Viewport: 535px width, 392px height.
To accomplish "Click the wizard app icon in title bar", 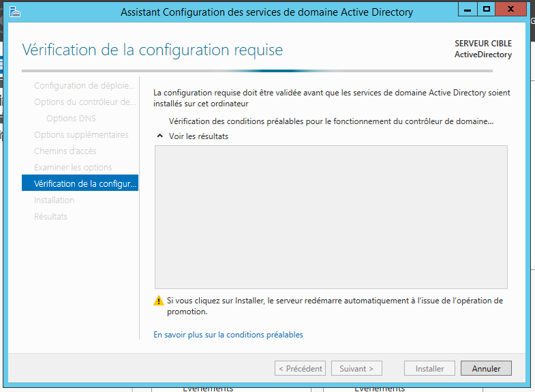I will click(15, 12).
